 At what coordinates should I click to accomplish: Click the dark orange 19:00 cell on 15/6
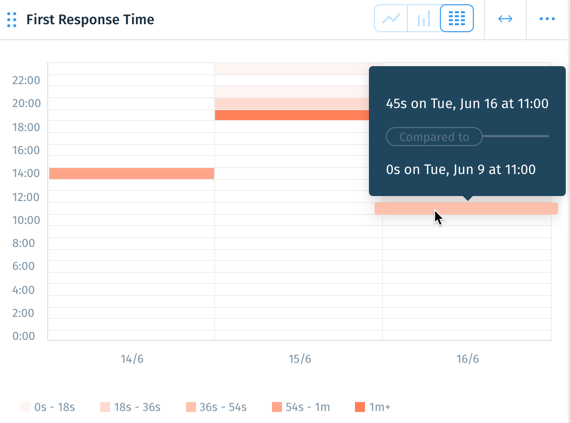[x=292, y=115]
